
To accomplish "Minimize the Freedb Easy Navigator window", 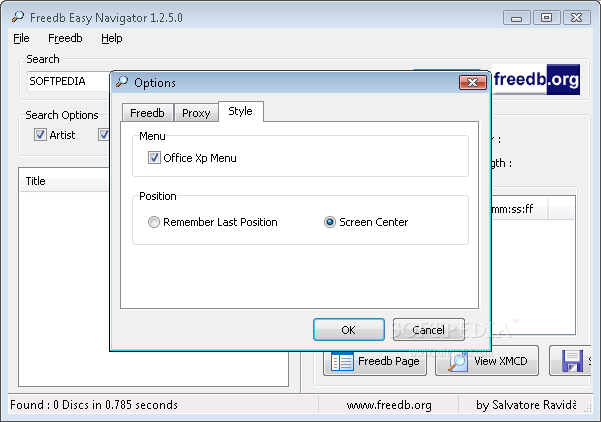I will 517,18.
